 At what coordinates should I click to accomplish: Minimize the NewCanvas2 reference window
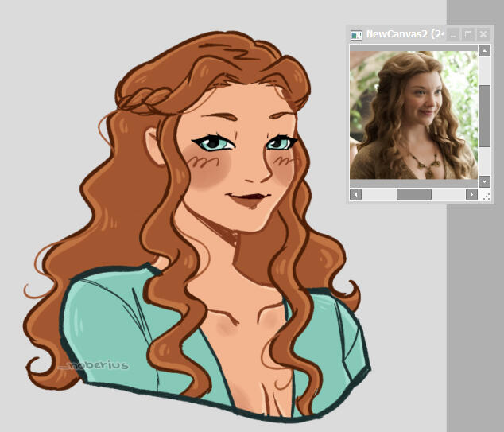(452, 35)
